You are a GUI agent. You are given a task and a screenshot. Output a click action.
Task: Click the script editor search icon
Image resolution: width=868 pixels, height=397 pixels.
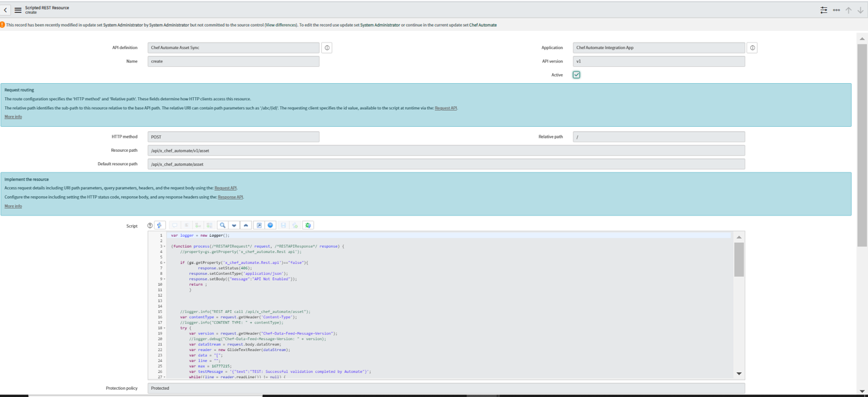click(222, 225)
